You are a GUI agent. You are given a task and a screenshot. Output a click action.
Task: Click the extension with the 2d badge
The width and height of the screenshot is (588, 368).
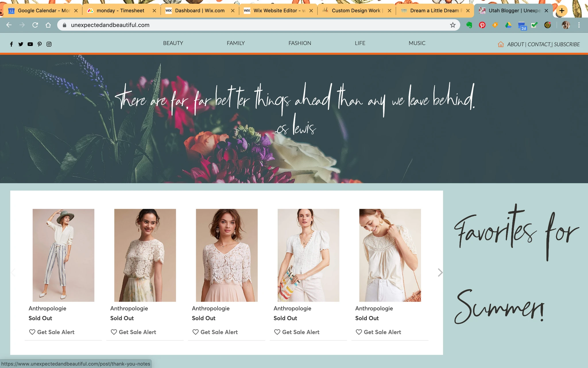tap(522, 26)
